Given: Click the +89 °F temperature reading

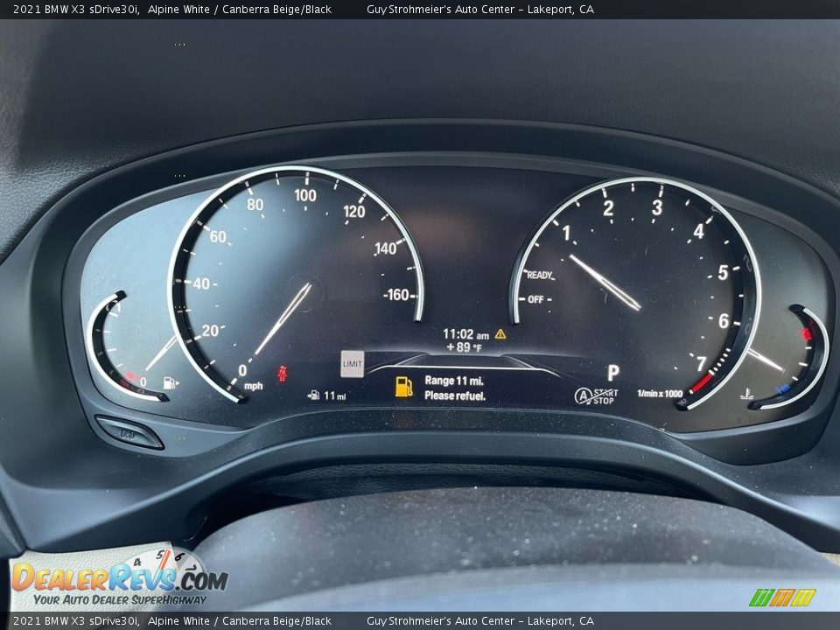Looking at the screenshot, I should click(x=464, y=347).
